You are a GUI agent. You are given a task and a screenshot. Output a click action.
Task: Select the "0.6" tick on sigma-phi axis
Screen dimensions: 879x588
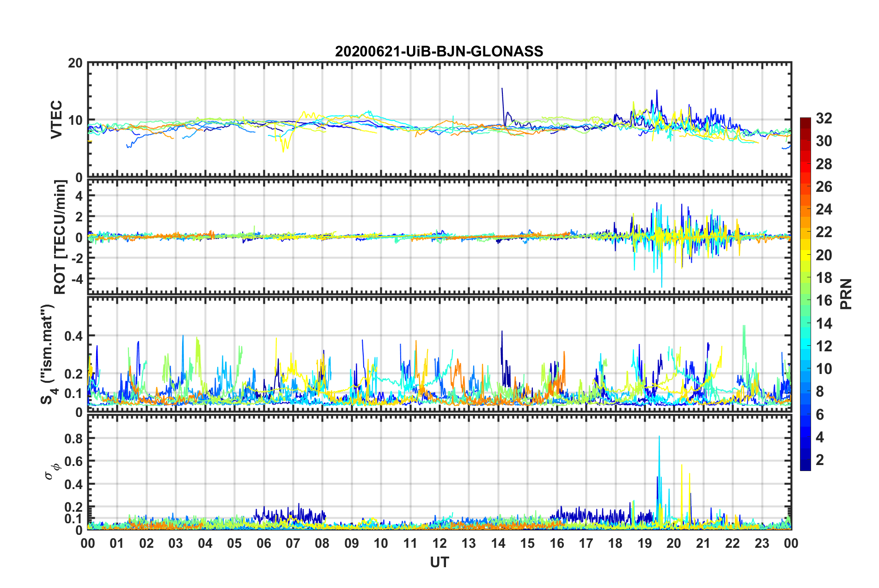tap(73, 461)
